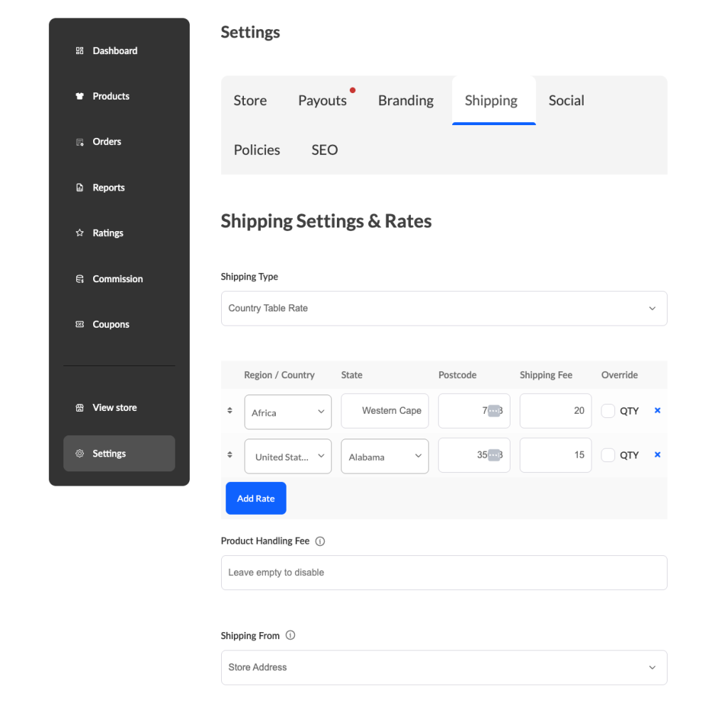728x706 pixels.
Task: Open the Africa region dropdown
Action: 288,412
